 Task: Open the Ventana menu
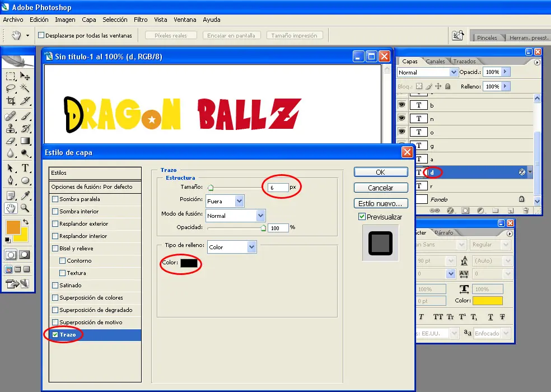[x=185, y=20]
